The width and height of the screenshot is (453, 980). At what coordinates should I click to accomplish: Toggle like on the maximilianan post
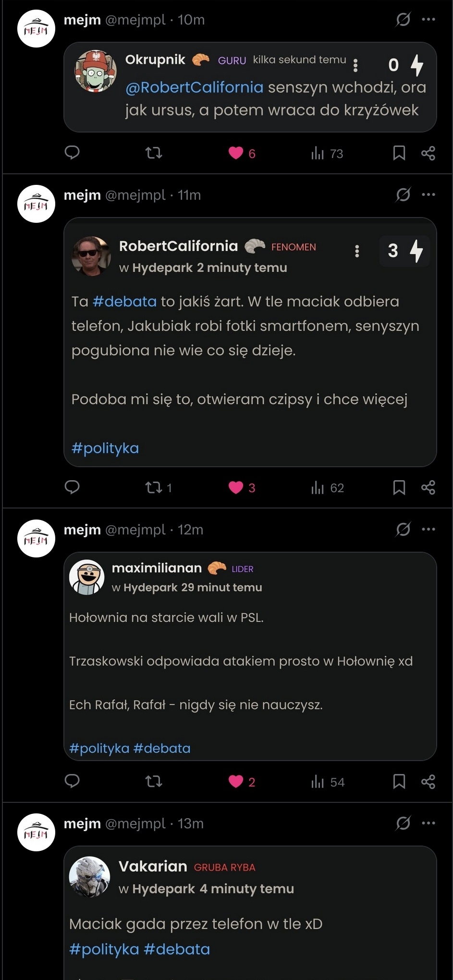point(236,782)
